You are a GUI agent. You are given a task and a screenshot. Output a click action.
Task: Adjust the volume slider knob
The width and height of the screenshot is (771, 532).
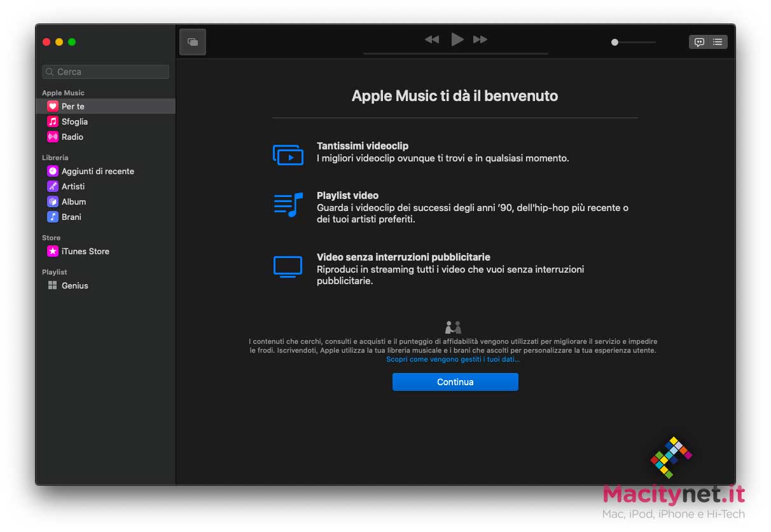click(x=615, y=43)
